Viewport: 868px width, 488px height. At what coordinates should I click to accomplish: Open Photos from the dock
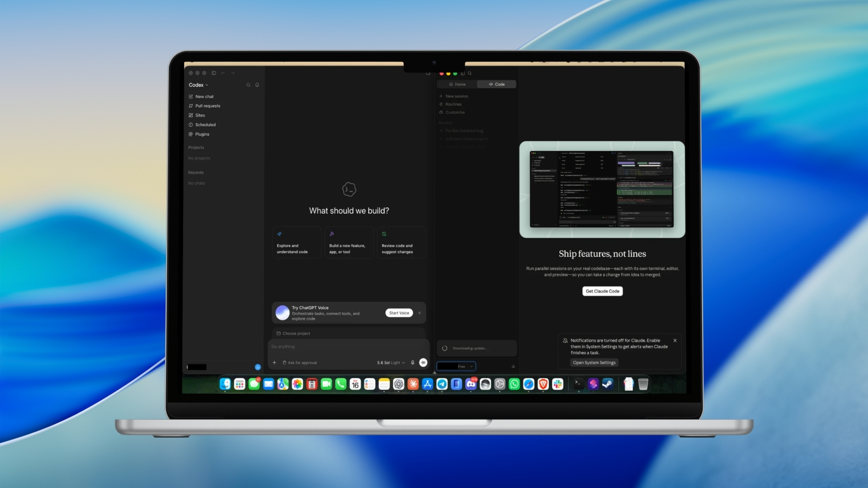297,384
